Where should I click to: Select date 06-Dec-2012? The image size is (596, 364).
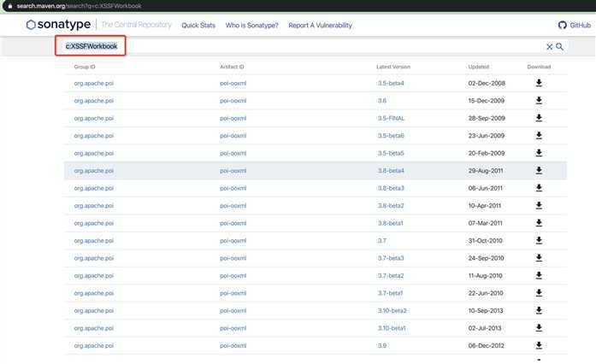pos(487,345)
